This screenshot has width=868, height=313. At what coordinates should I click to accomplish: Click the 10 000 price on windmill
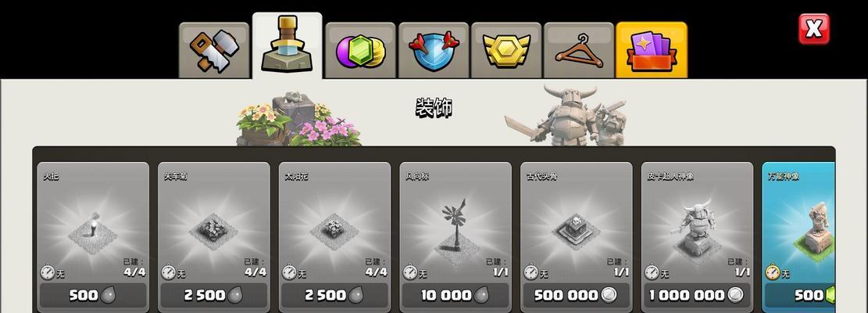pyautogui.click(x=455, y=296)
